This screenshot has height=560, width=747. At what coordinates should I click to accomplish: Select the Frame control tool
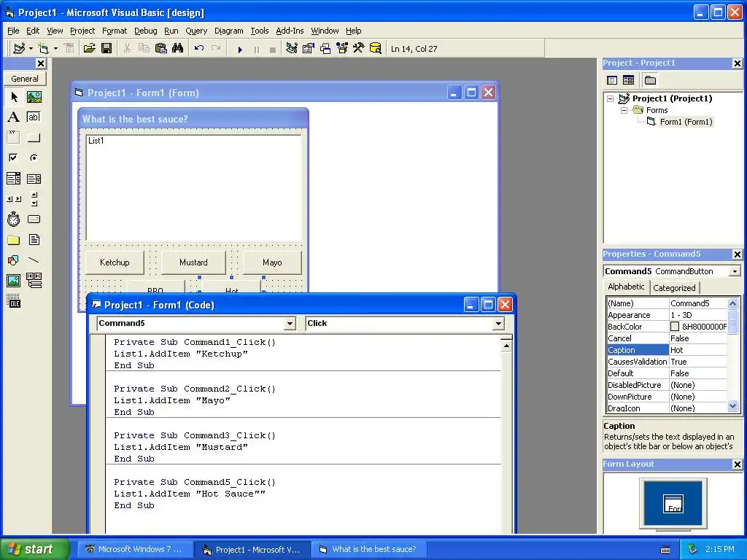(x=14, y=138)
